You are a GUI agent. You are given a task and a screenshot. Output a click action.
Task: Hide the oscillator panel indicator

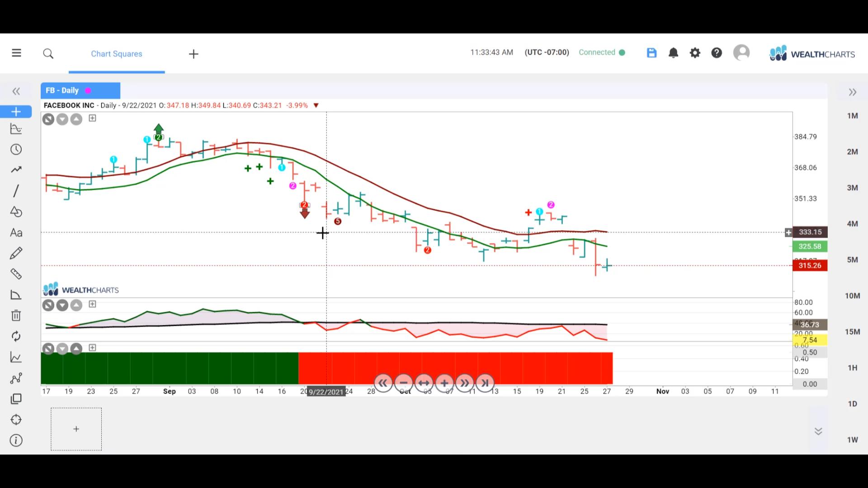tap(48, 305)
